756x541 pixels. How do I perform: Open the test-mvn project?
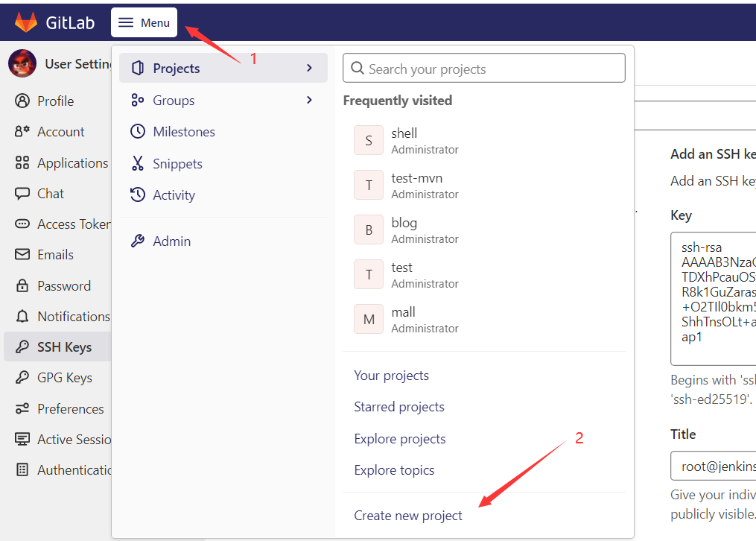[416, 178]
